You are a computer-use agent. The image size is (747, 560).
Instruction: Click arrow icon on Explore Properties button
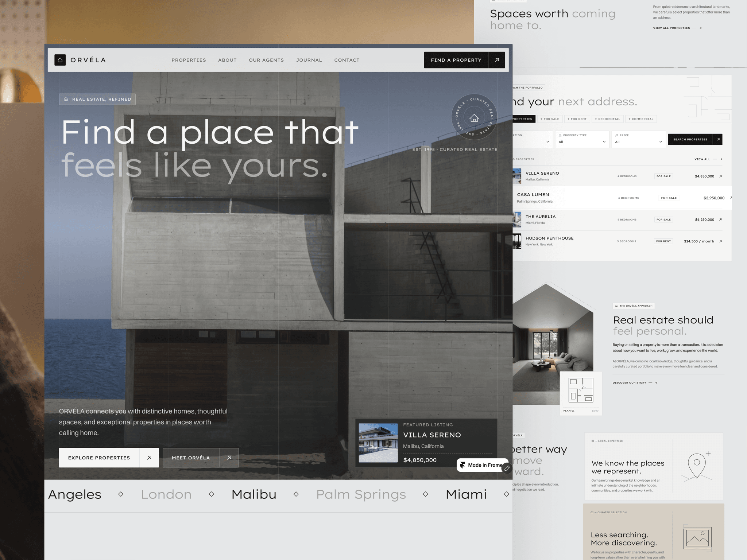149,458
